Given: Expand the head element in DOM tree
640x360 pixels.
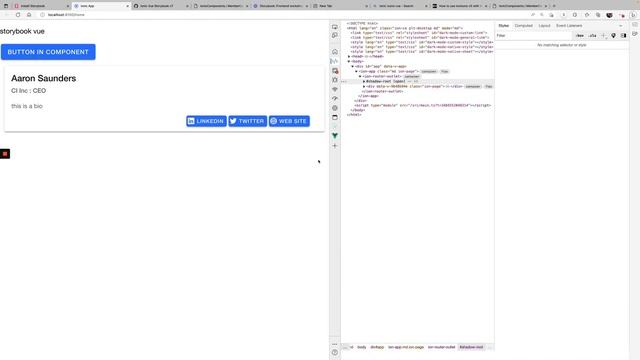Looking at the screenshot, I should pos(349,57).
